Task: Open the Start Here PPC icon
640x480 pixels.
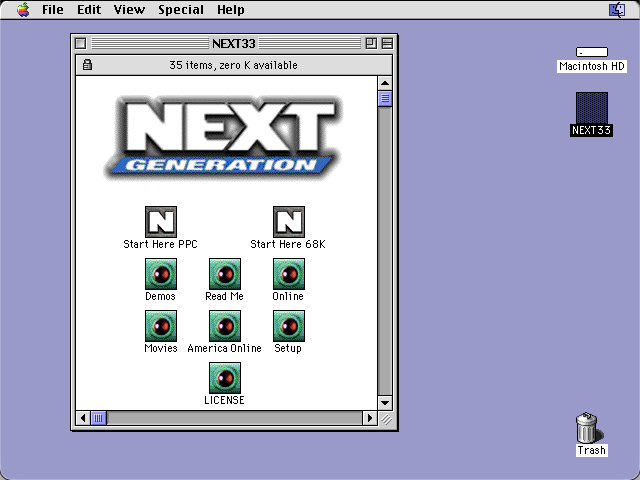Action: [161, 222]
